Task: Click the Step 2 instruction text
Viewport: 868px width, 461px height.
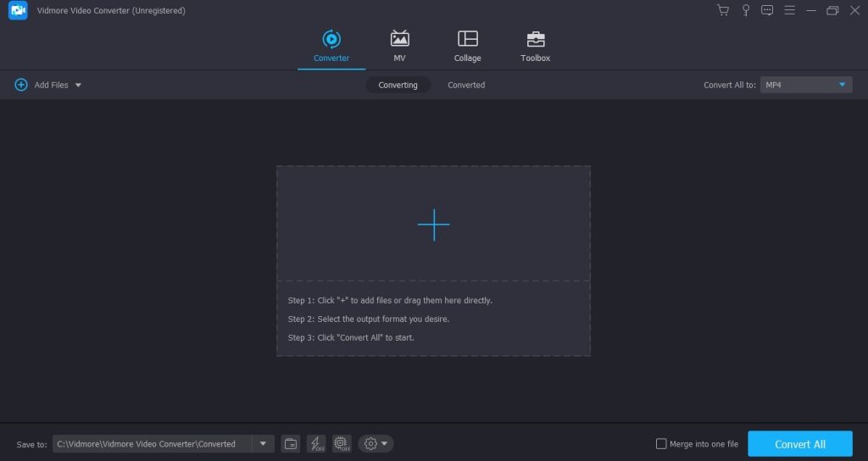Action: pyautogui.click(x=368, y=319)
